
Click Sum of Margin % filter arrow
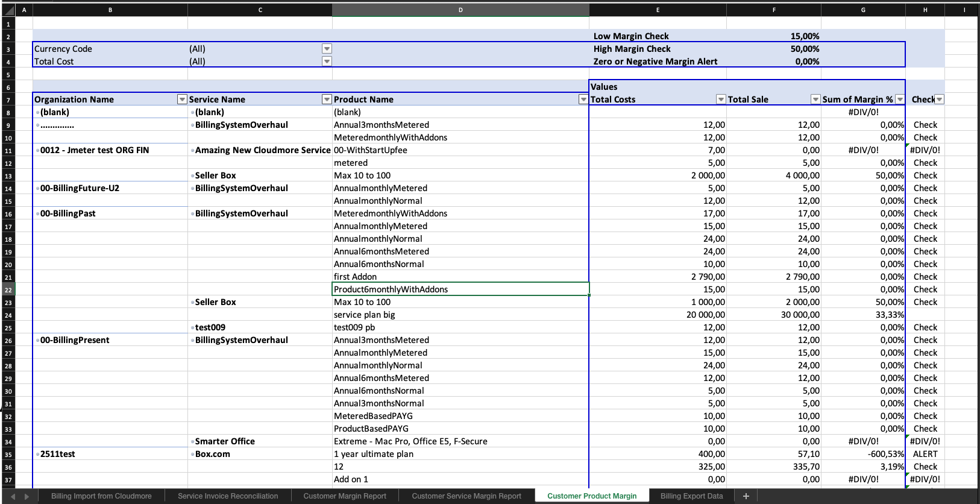[899, 99]
